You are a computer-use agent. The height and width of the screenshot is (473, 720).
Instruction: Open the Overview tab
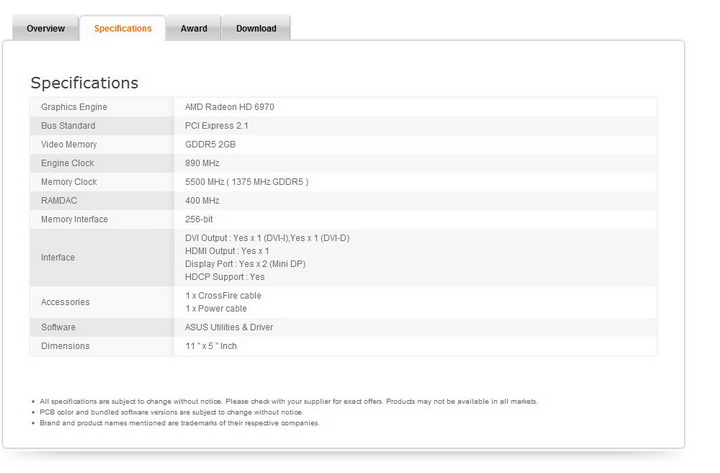click(45, 28)
